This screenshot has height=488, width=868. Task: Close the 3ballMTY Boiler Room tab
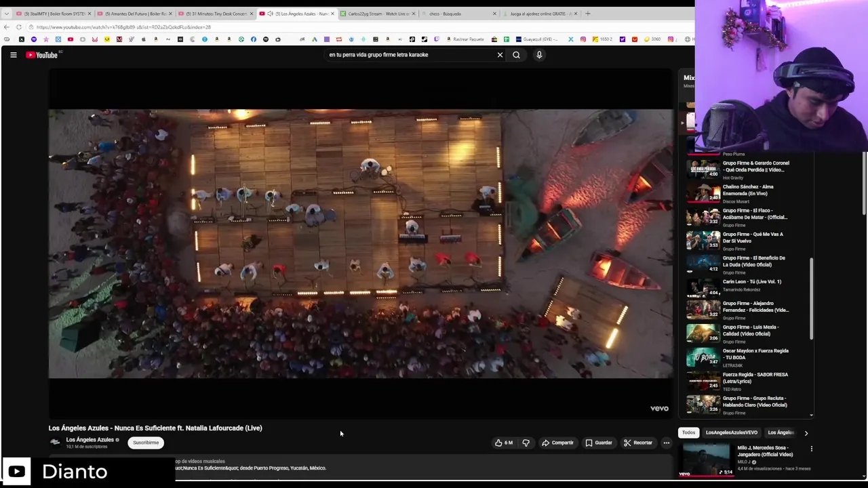(89, 14)
